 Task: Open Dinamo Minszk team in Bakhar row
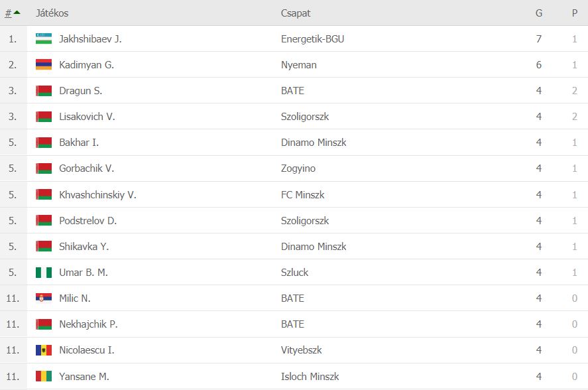[x=314, y=143]
